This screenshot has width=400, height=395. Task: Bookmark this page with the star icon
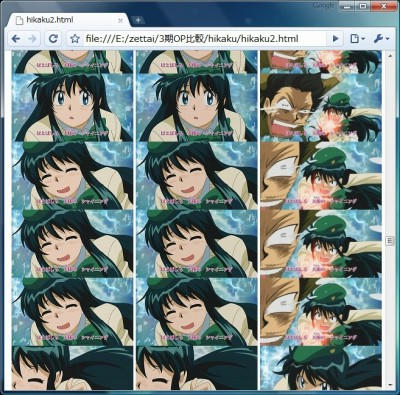pos(75,39)
